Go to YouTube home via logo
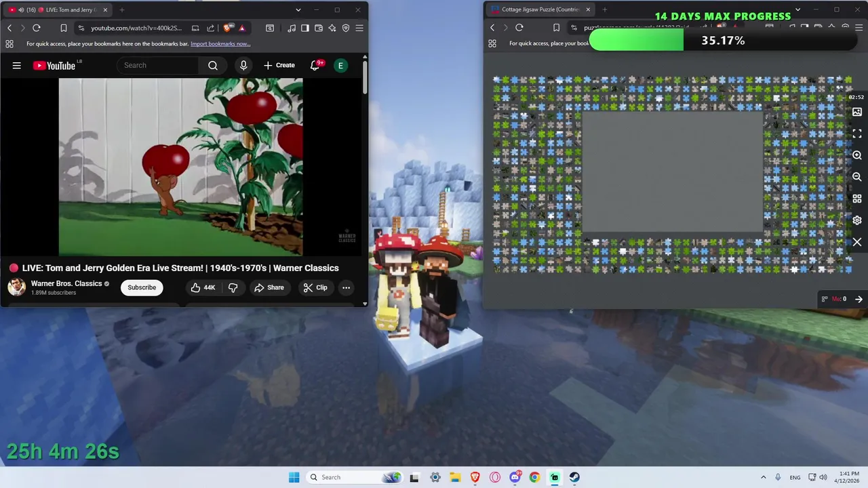Screen dimensions: 868x488 pyautogui.click(x=54, y=65)
